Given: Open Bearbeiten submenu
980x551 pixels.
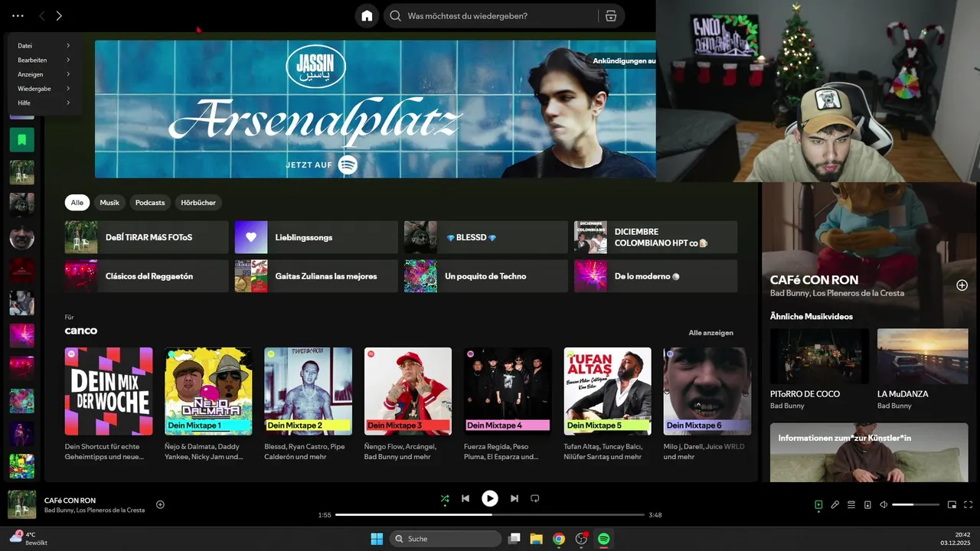Looking at the screenshot, I should pyautogui.click(x=44, y=60).
